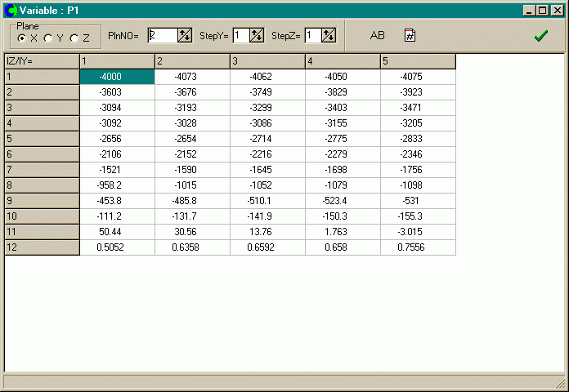Image resolution: width=569 pixels, height=392 pixels.
Task: Select the highlighted cell with -4000
Action: 117,77
